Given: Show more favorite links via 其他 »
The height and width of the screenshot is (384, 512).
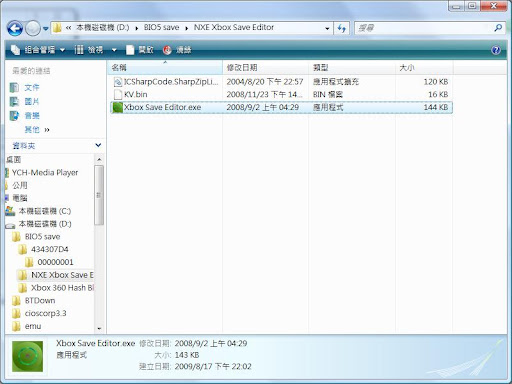Looking at the screenshot, I should click(37, 130).
